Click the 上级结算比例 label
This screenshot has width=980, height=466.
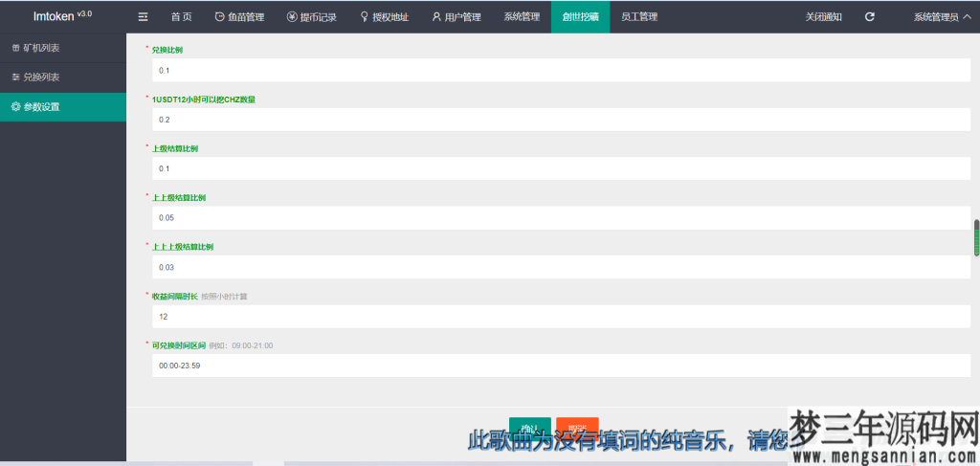coord(175,148)
